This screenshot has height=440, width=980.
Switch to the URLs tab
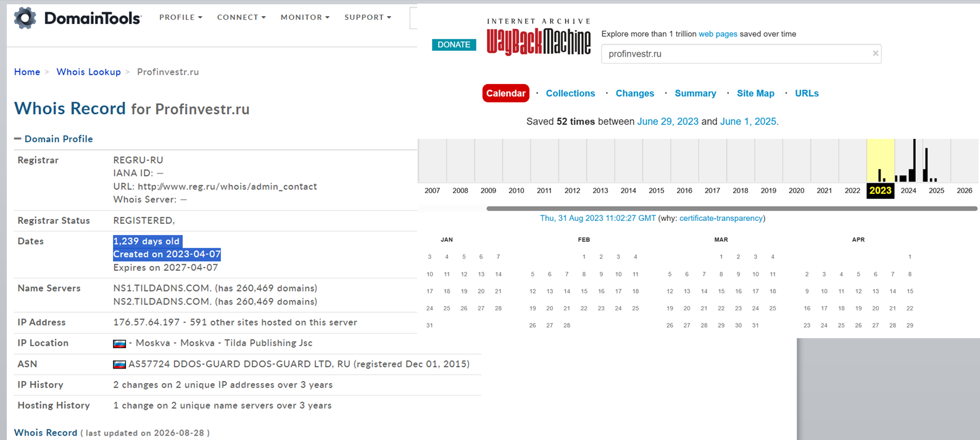[x=807, y=93]
